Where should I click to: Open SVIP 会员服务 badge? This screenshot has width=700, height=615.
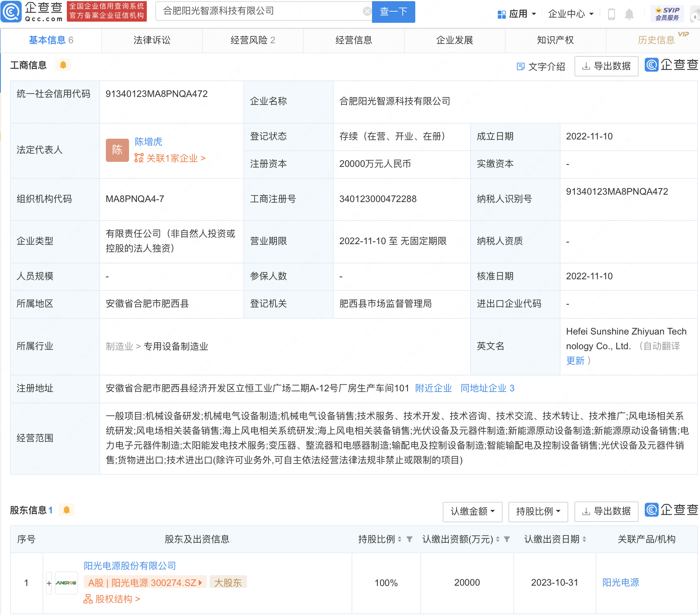pos(667,14)
